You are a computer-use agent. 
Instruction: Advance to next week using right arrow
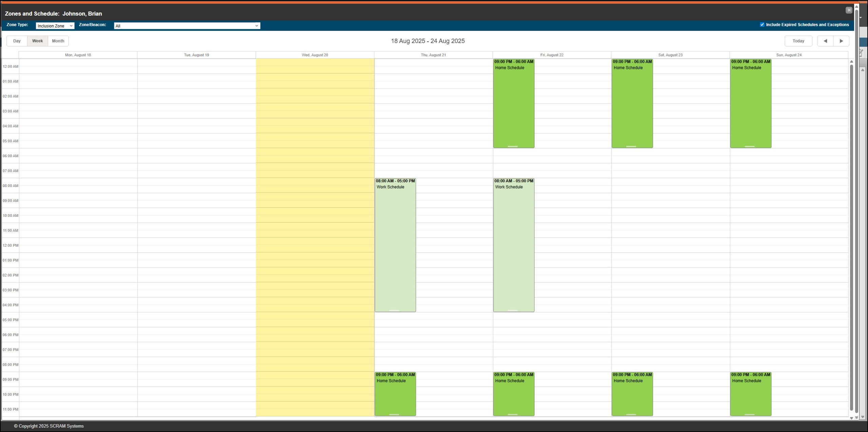(841, 41)
